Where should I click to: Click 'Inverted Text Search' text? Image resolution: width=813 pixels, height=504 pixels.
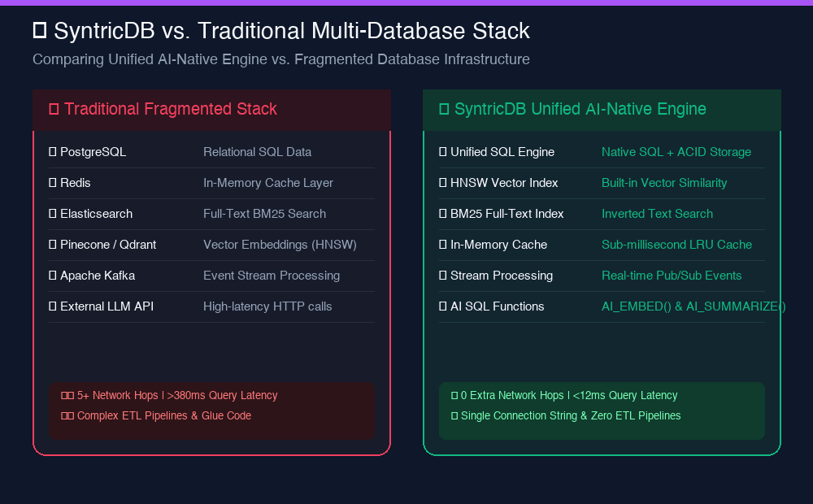(x=657, y=214)
